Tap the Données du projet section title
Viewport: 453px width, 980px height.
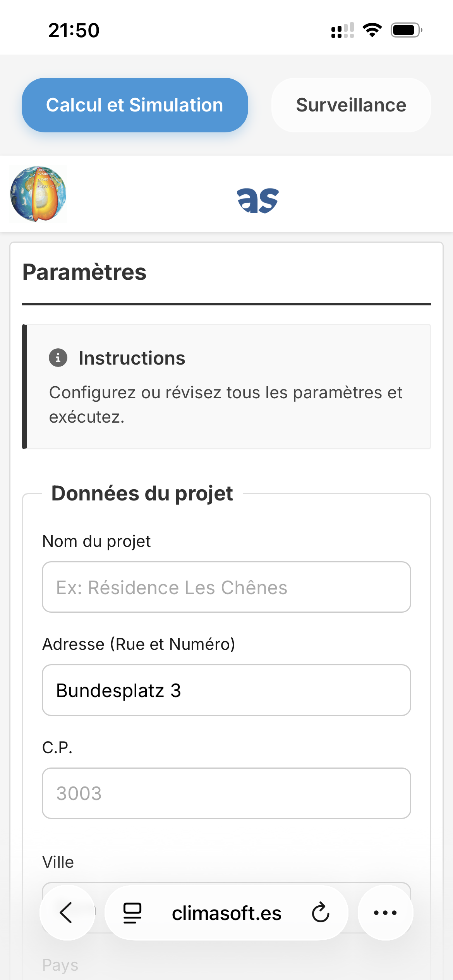tap(142, 493)
